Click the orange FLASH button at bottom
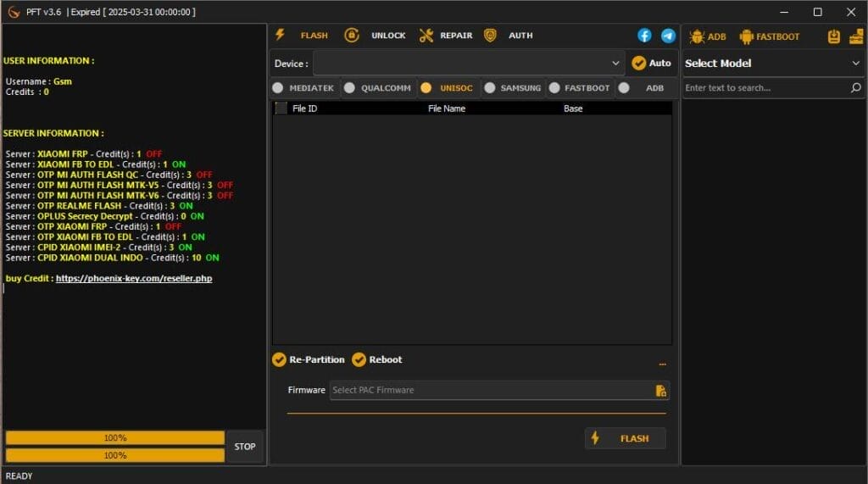868x484 pixels. coord(625,438)
